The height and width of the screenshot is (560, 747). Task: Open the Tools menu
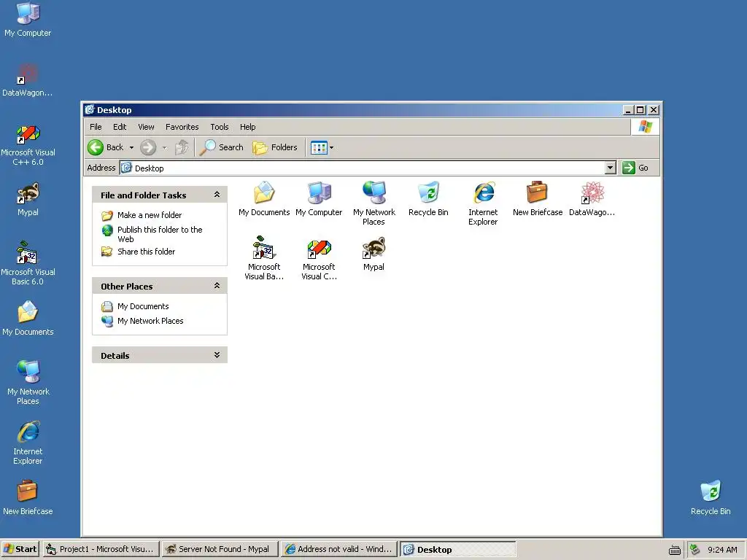[220, 127]
